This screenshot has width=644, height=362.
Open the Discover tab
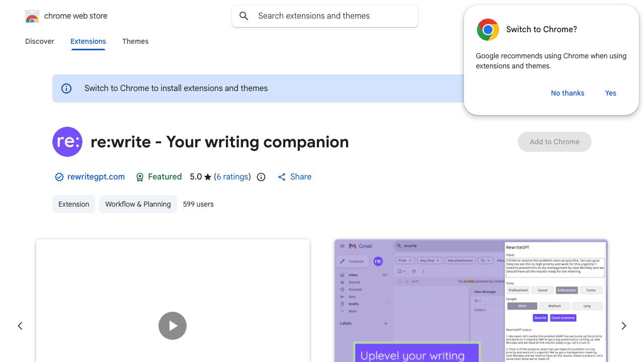tap(40, 41)
